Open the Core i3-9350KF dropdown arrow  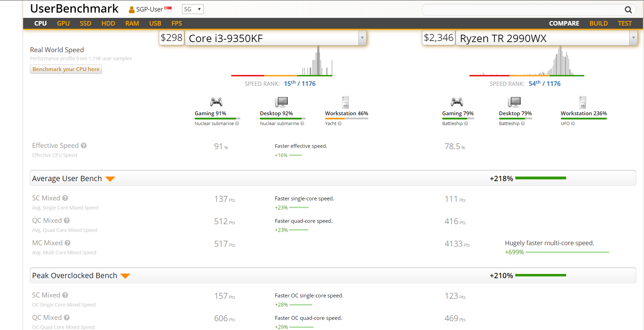coord(362,38)
